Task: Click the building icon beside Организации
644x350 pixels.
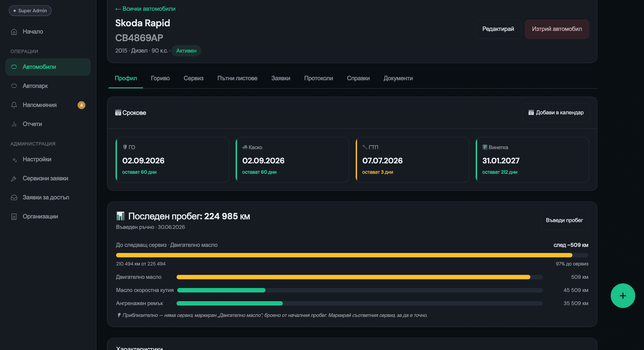Action: click(x=14, y=216)
